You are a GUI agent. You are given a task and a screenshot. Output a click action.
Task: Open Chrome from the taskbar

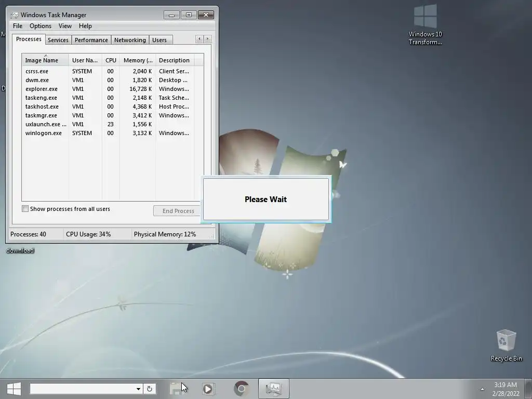click(x=241, y=389)
